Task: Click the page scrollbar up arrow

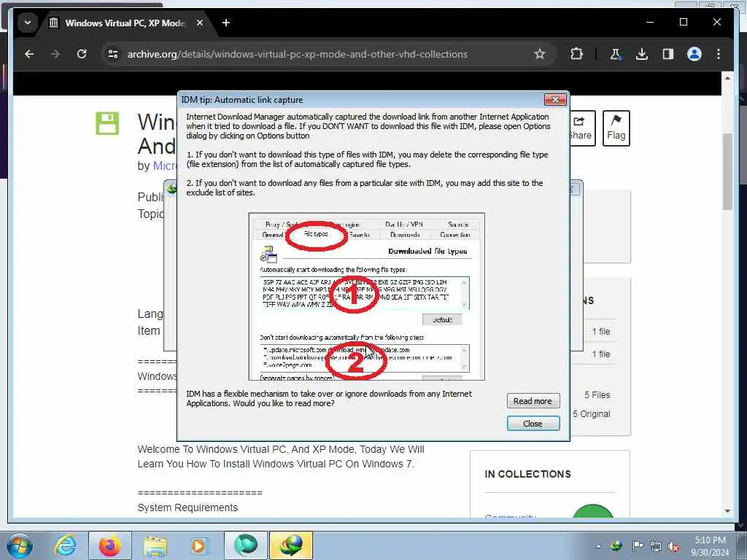Action: click(727, 77)
